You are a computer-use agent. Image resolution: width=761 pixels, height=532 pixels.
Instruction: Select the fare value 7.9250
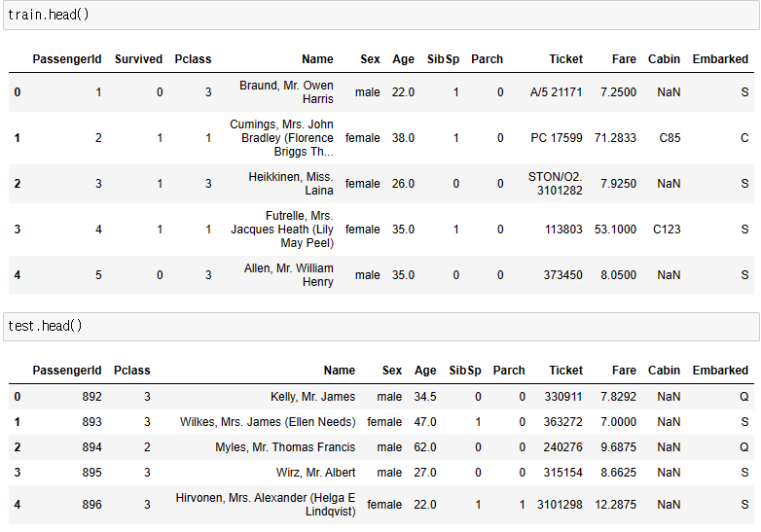tap(618, 183)
